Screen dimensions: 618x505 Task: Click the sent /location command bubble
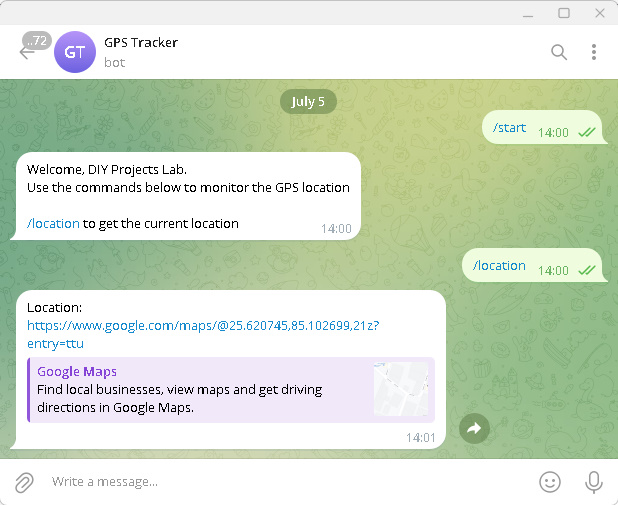(534, 265)
